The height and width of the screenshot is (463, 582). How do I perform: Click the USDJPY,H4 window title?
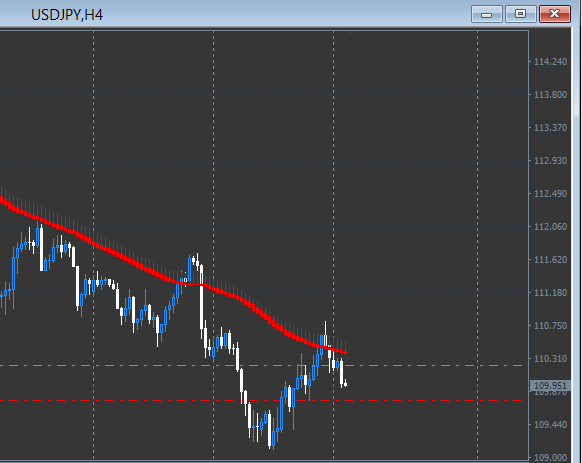pyautogui.click(x=67, y=15)
